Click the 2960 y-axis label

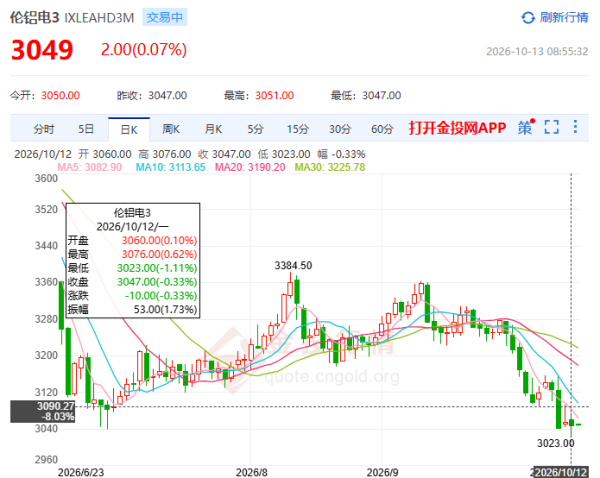point(46,460)
